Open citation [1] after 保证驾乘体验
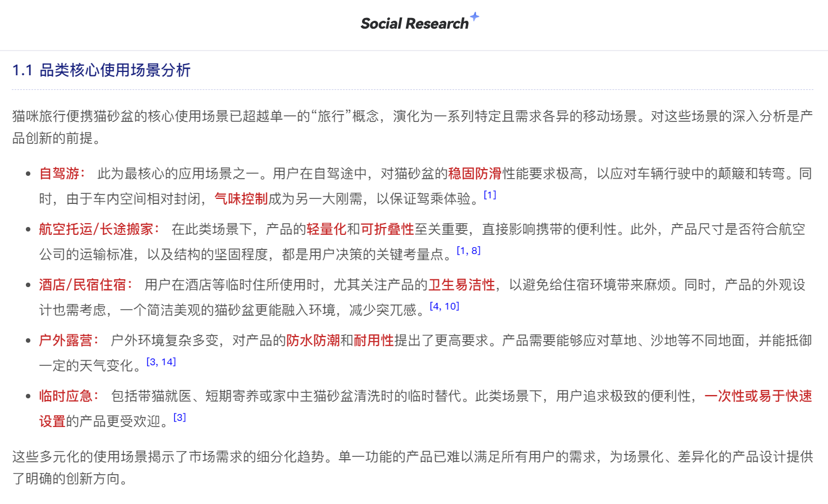The height and width of the screenshot is (504, 828). click(490, 195)
